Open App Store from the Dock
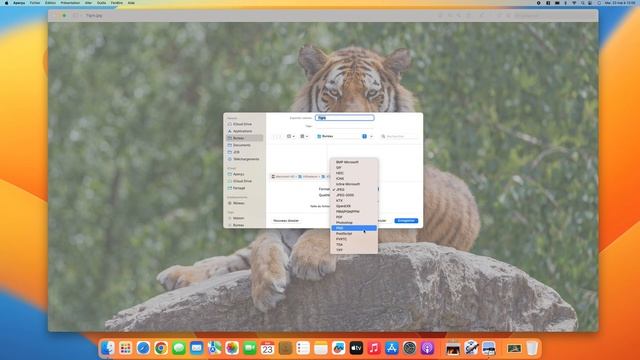The height and width of the screenshot is (360, 640). pyautogui.click(x=392, y=348)
